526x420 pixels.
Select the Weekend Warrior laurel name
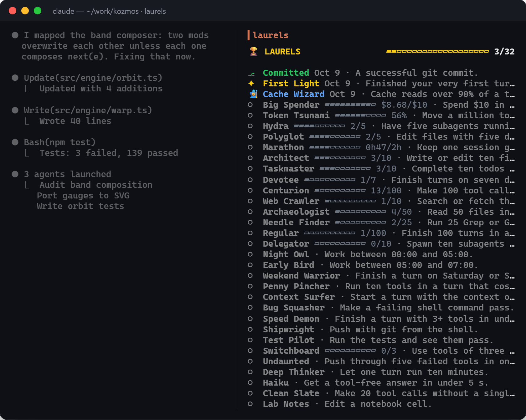[x=301, y=275]
